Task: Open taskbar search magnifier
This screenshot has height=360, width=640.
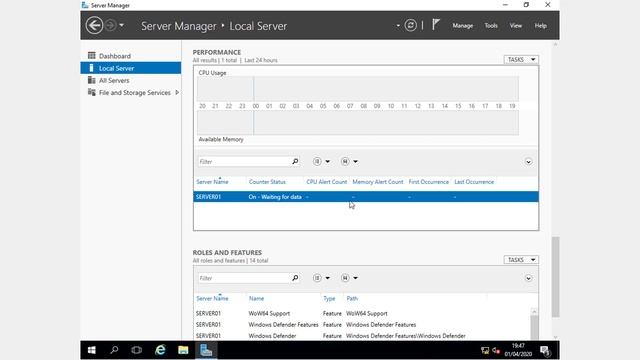Action: tap(114, 350)
